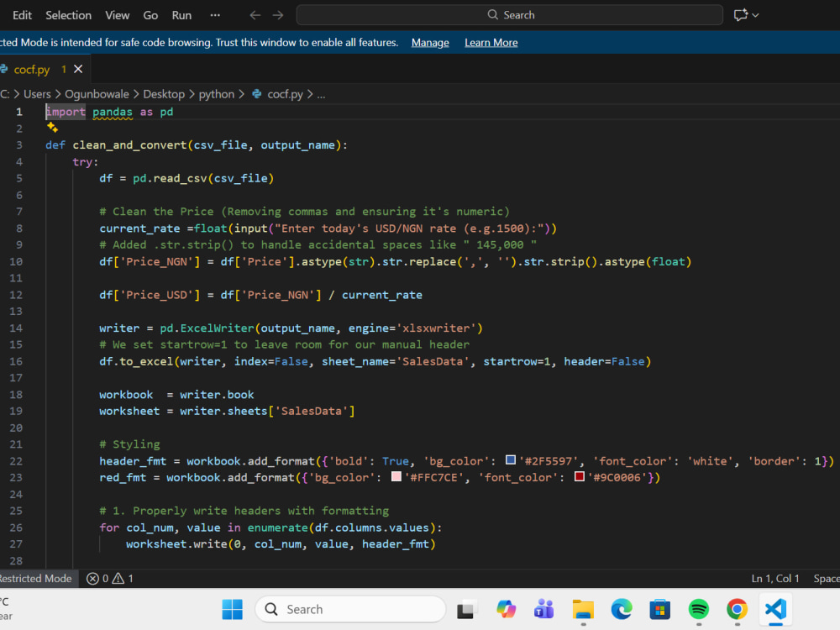The height and width of the screenshot is (630, 840).
Task: Open Google Chrome from the taskbar
Action: tap(738, 609)
